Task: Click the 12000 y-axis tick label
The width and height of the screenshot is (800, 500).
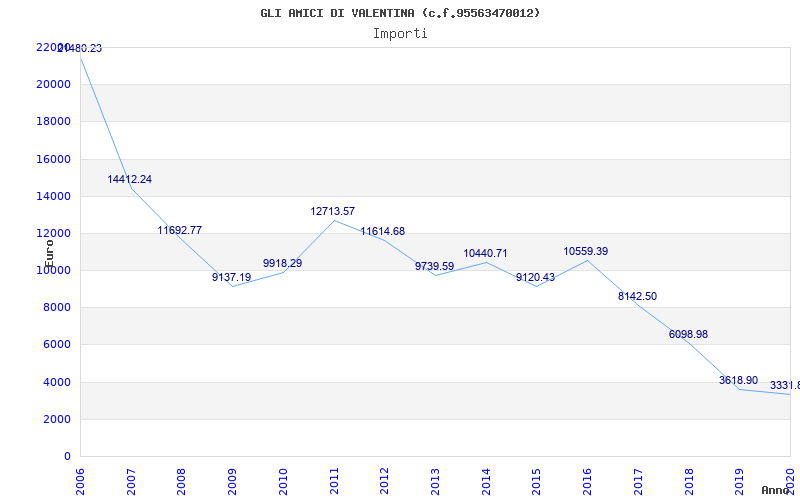Action: 53,233
